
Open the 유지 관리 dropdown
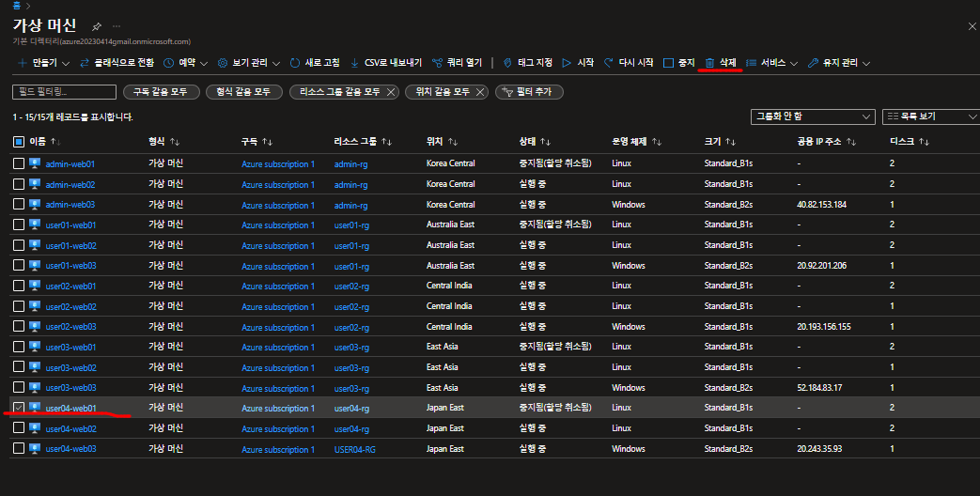point(839,62)
